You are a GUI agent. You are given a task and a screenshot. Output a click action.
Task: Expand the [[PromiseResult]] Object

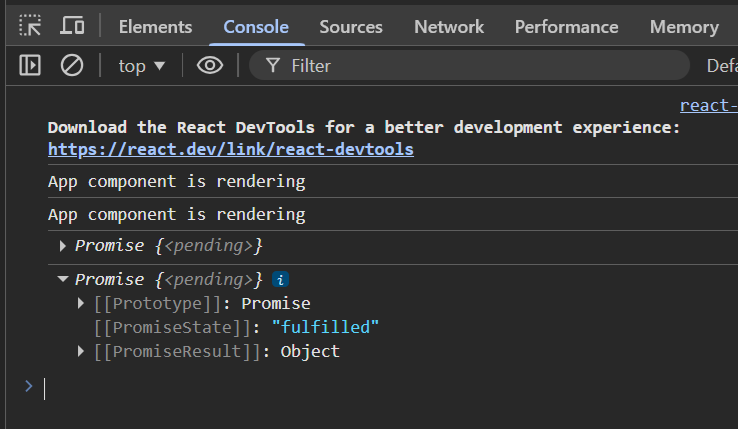coord(81,352)
